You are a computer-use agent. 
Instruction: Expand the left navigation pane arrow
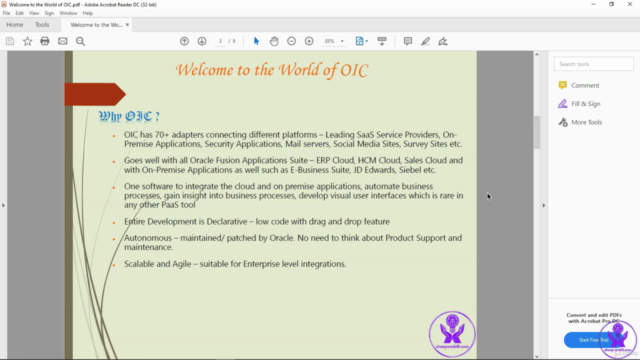(3, 205)
